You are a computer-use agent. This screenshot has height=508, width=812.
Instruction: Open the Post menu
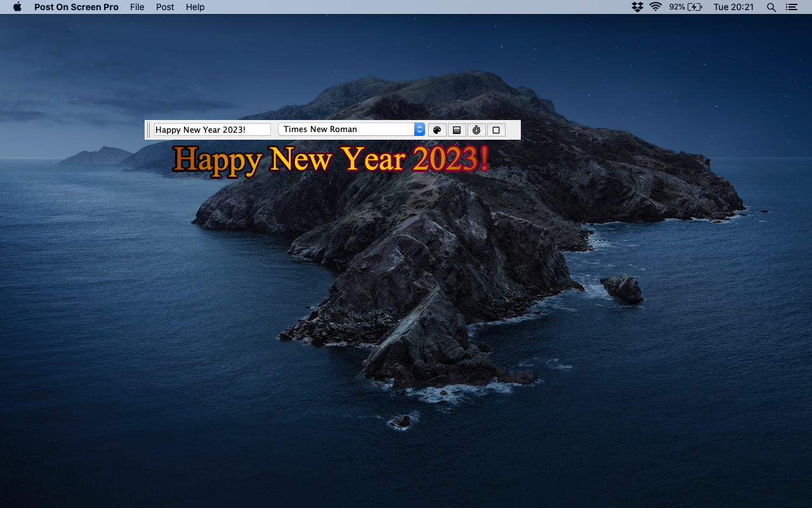(x=165, y=7)
